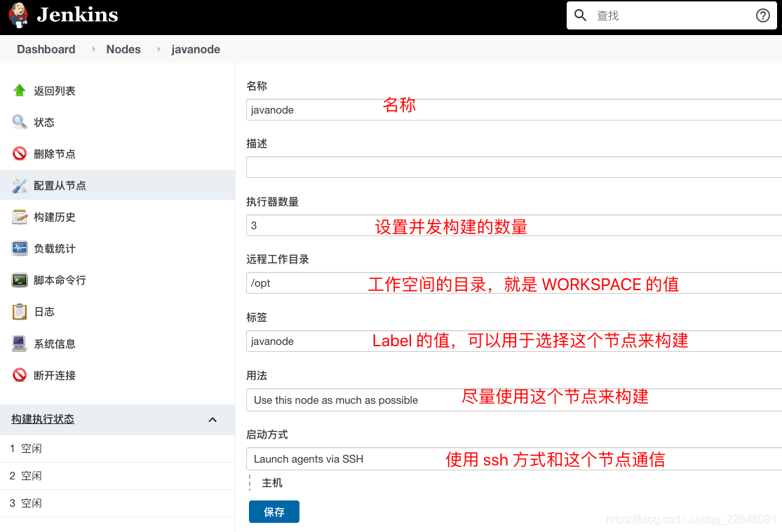The image size is (782, 532).
Task: Open the Nodes breadcrumb link
Action: 123,49
